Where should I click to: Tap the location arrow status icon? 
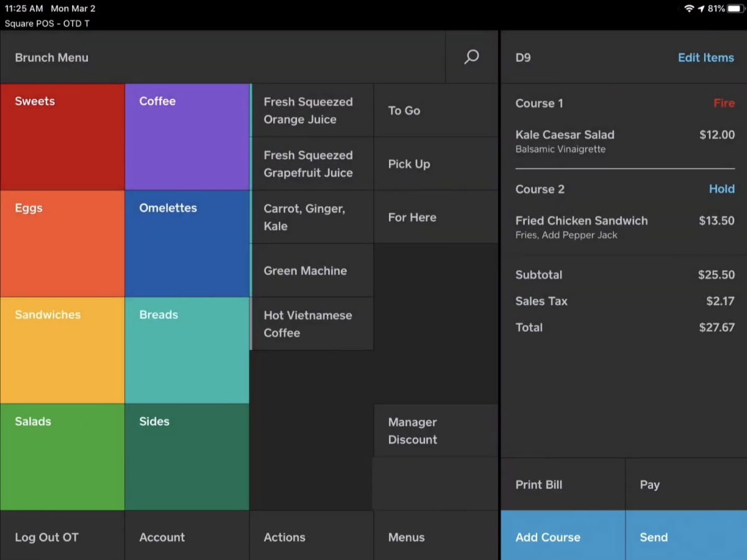tap(701, 9)
